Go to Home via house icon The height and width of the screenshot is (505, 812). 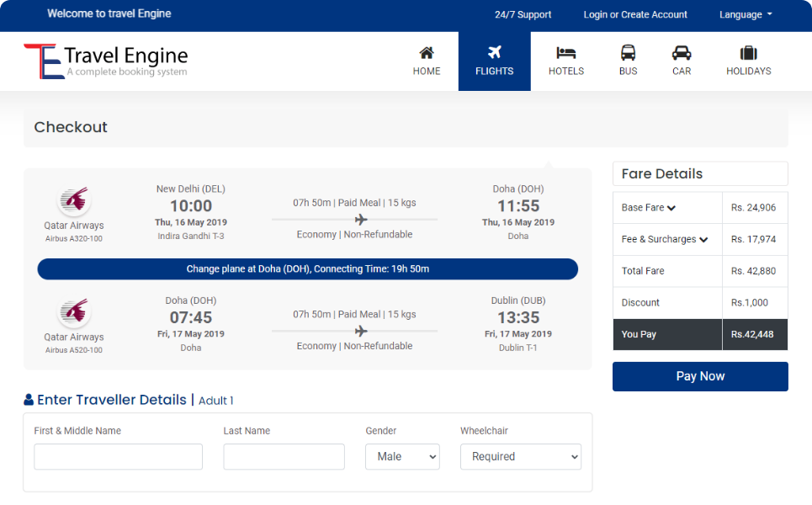tap(427, 53)
